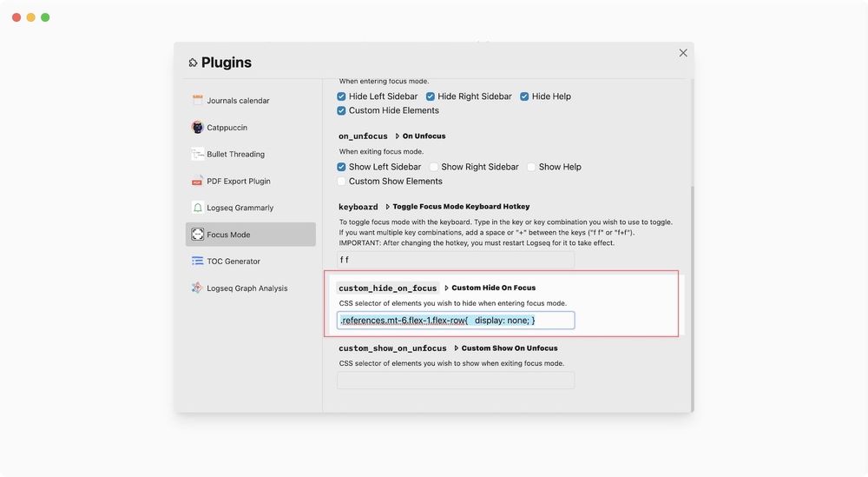
Task: Click the Catppuccin plugin icon
Action: pyautogui.click(x=198, y=128)
